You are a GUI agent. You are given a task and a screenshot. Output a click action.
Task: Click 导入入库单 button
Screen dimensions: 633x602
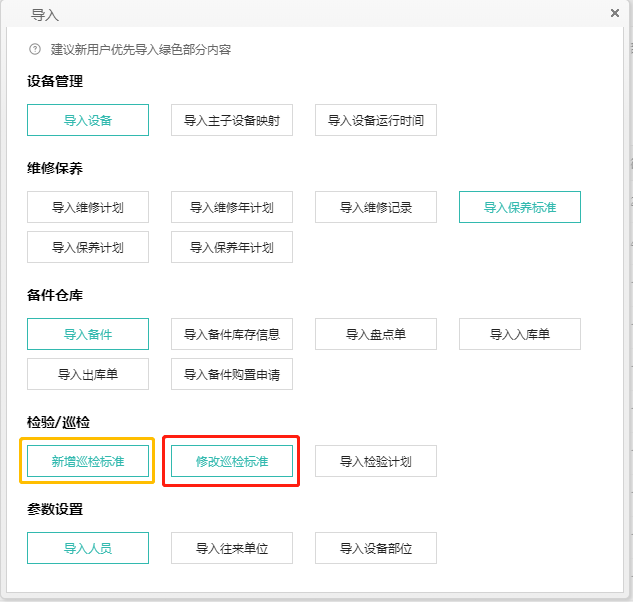tap(520, 334)
